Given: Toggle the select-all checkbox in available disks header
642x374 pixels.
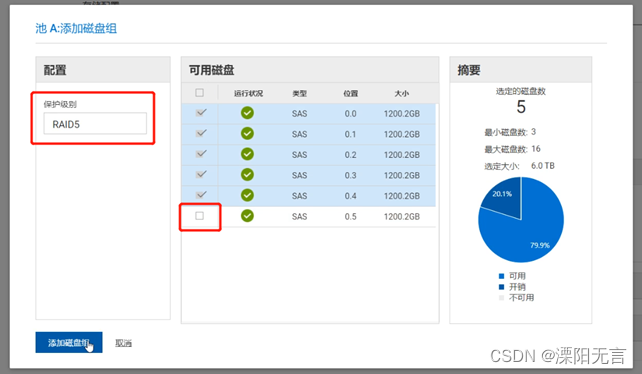Looking at the screenshot, I should tap(199, 93).
